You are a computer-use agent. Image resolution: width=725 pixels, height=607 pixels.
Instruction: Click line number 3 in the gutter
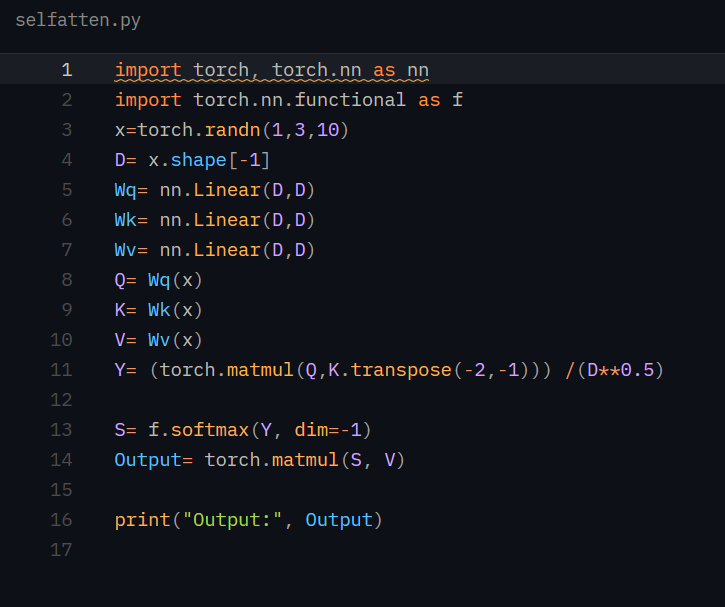point(67,130)
